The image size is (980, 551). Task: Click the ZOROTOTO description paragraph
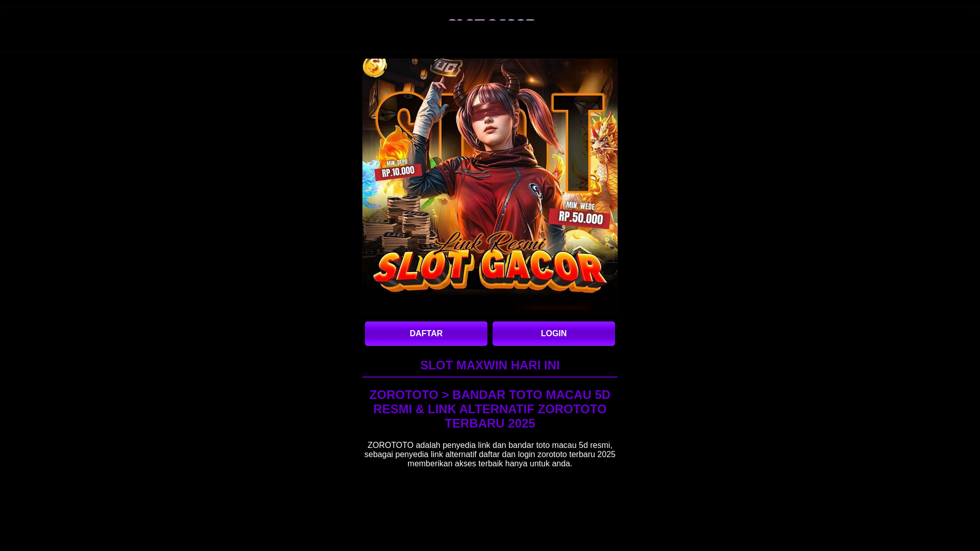pyautogui.click(x=490, y=454)
